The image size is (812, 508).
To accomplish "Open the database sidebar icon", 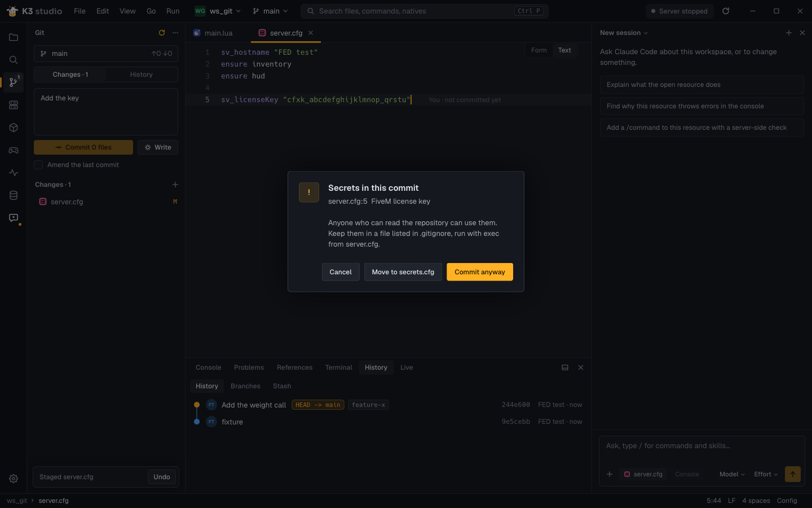I will click(x=14, y=195).
